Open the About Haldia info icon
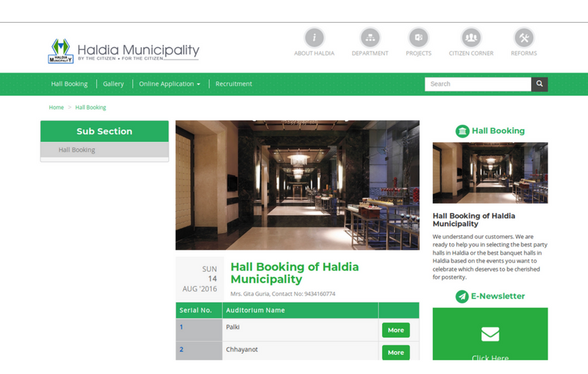 (314, 38)
